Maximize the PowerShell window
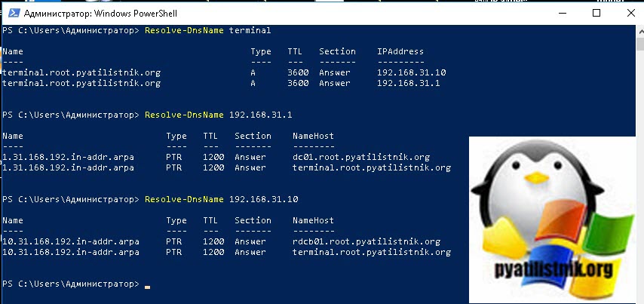Viewport: 644px width, 304px height. [x=597, y=13]
